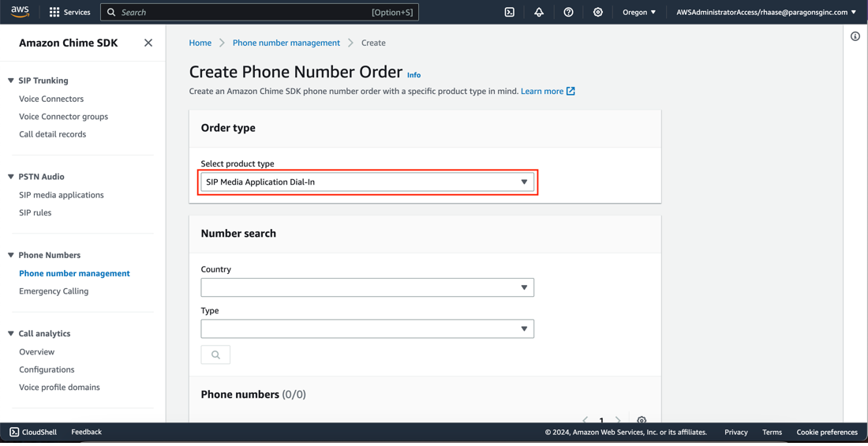
Task: Open CloudShell from the top bar icon
Action: pyautogui.click(x=510, y=12)
